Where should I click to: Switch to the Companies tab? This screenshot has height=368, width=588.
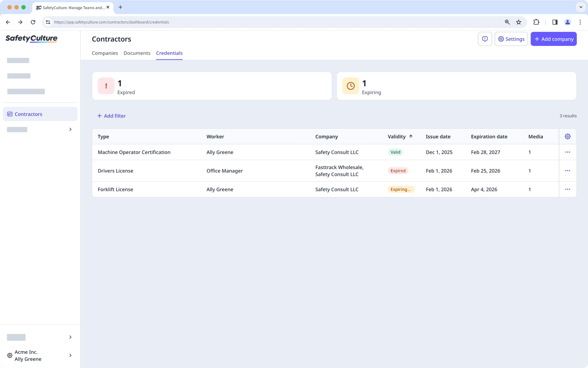pos(105,53)
